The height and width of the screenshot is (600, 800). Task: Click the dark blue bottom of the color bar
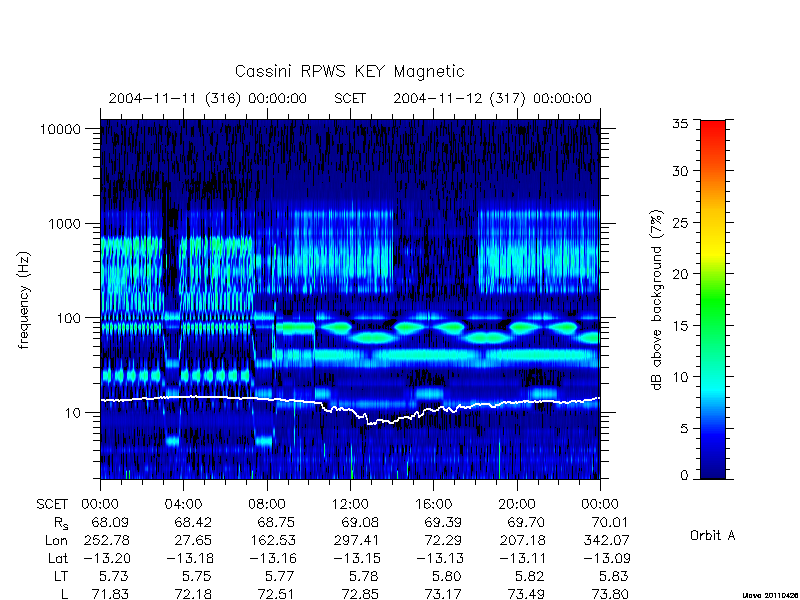713,473
